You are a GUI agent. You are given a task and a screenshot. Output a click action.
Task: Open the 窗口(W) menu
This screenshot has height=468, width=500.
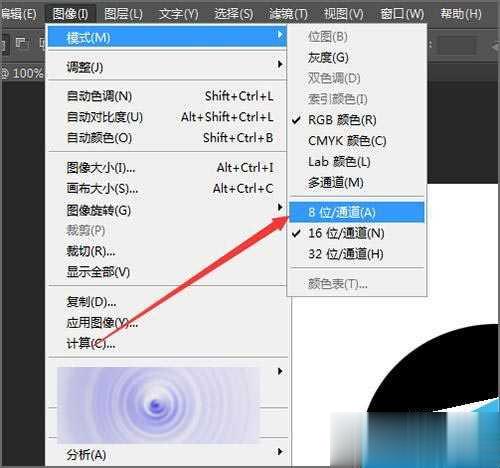tap(402, 14)
